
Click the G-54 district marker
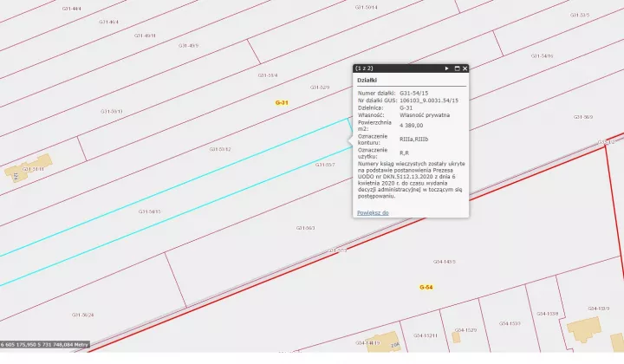coord(426,287)
